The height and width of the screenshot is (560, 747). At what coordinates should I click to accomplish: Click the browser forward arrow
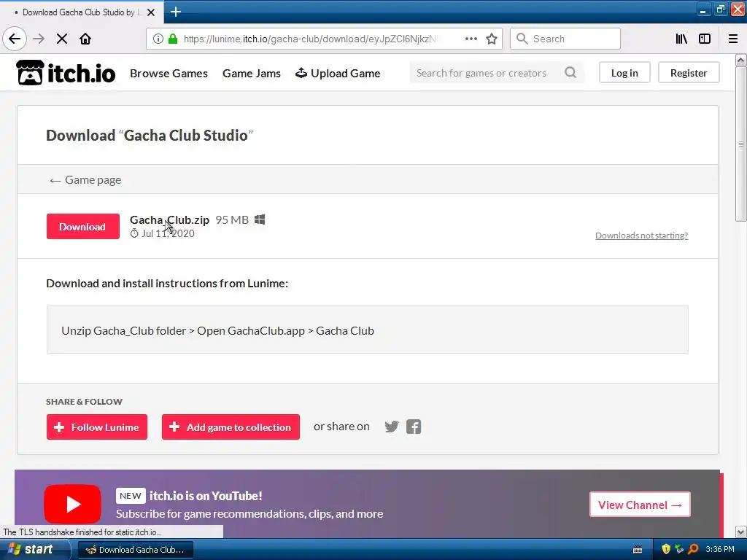tap(39, 39)
